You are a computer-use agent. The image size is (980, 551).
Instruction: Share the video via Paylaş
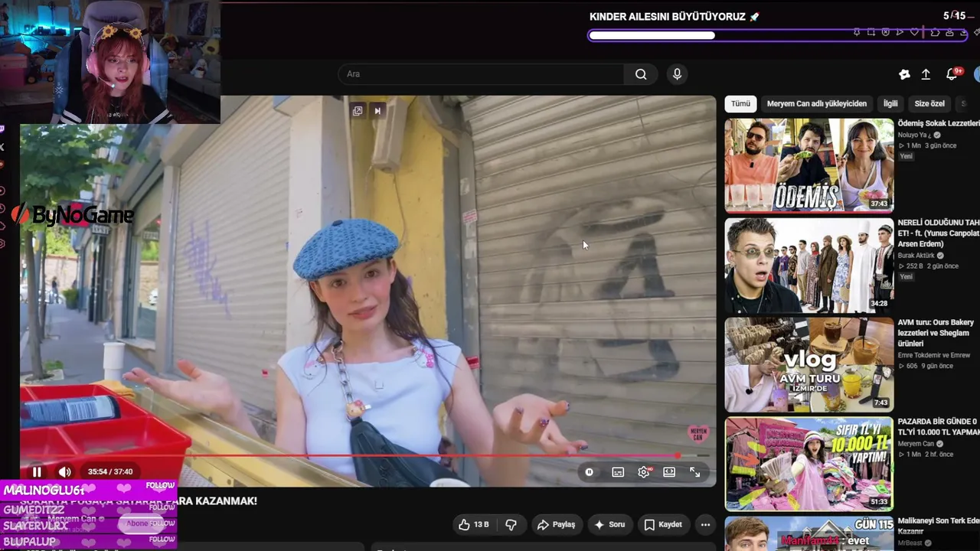pyautogui.click(x=556, y=525)
